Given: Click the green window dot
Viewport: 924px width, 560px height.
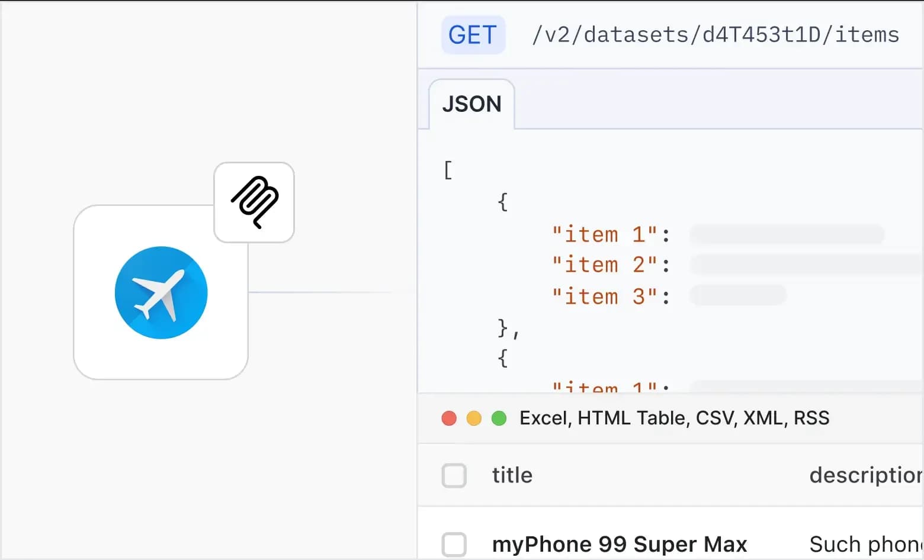Looking at the screenshot, I should tap(499, 419).
